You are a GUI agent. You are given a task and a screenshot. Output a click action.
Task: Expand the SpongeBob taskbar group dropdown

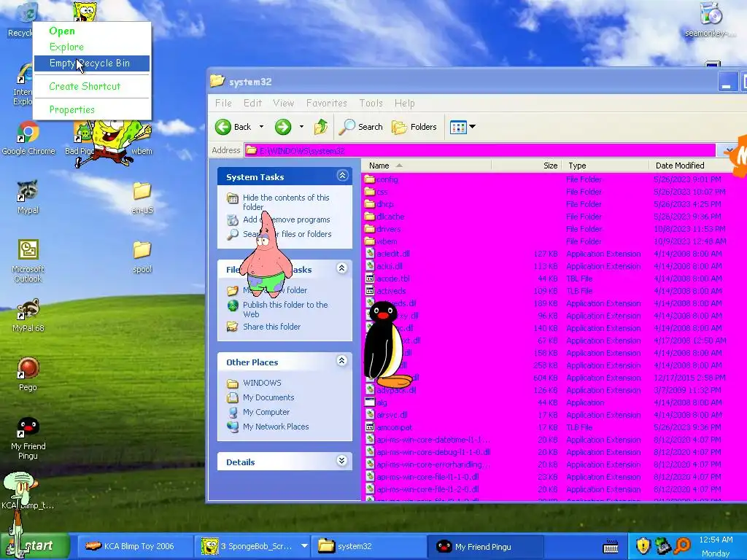(304, 546)
